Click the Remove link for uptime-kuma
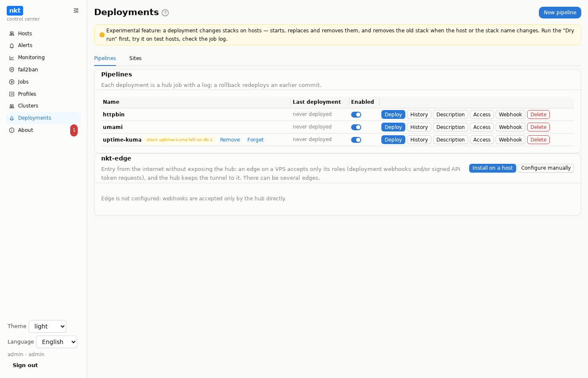The height and width of the screenshot is (378, 588). point(230,140)
